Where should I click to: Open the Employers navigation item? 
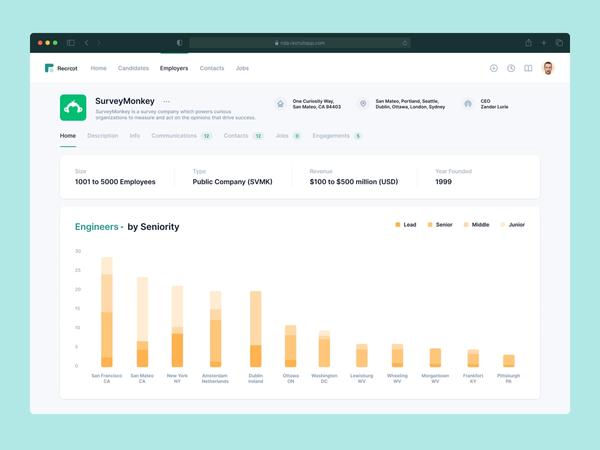coord(174,68)
